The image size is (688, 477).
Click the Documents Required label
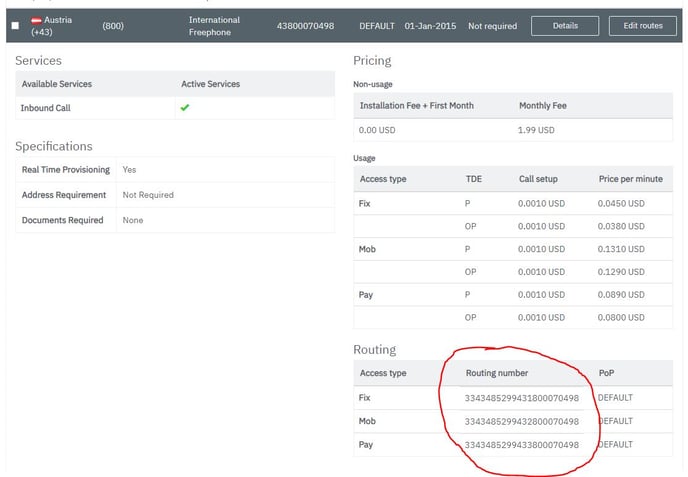63,220
